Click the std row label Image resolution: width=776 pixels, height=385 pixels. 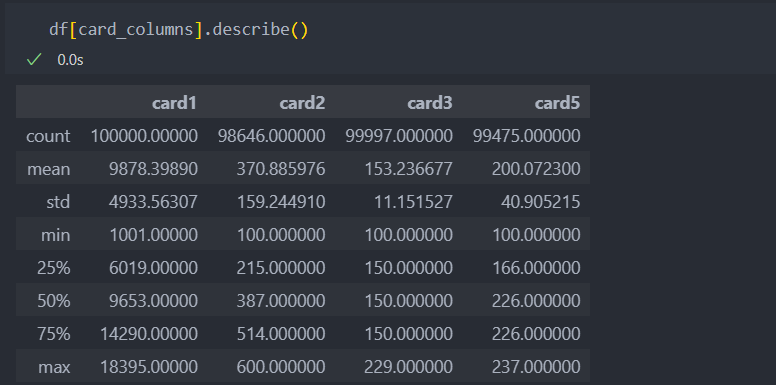tap(58, 202)
